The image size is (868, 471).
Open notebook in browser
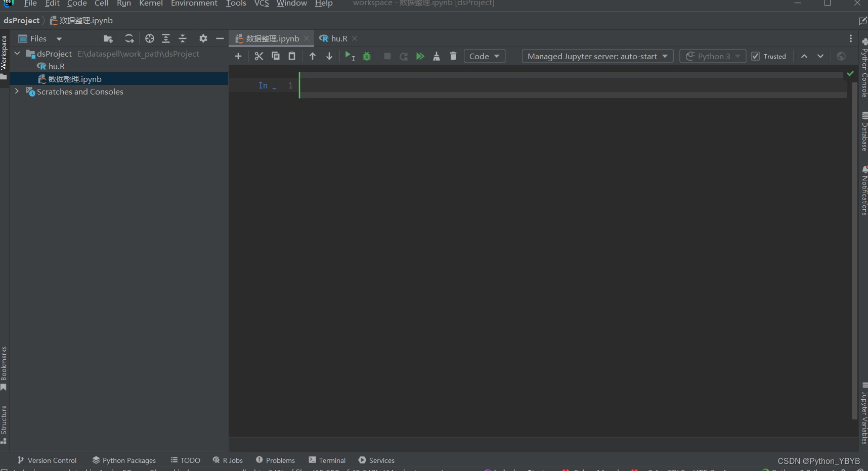[x=841, y=56]
